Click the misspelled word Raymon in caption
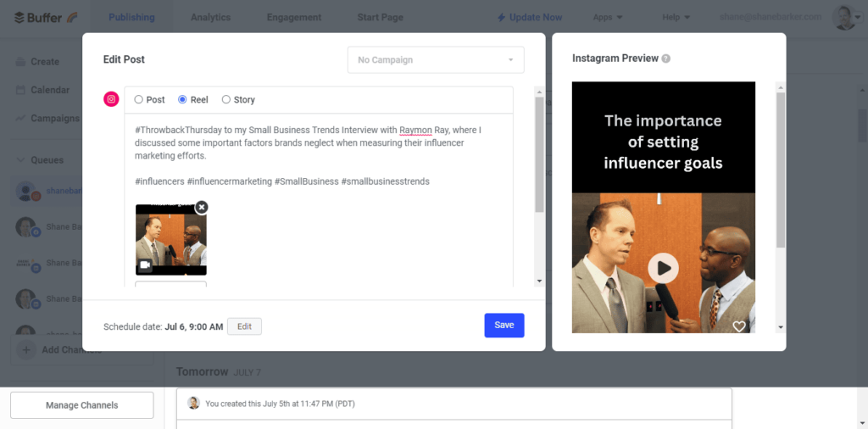This screenshot has width=868, height=429. 415,130
